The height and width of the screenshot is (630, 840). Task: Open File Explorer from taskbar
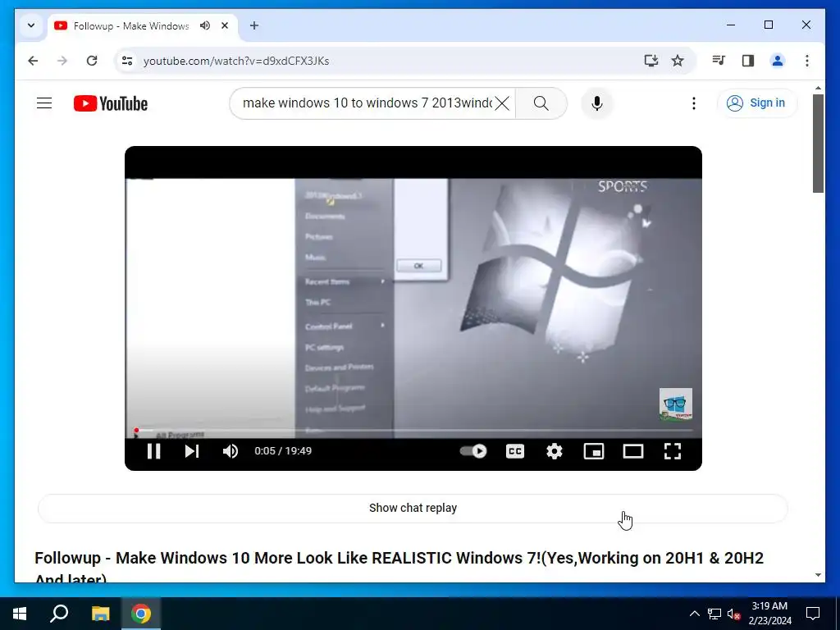tap(100, 614)
